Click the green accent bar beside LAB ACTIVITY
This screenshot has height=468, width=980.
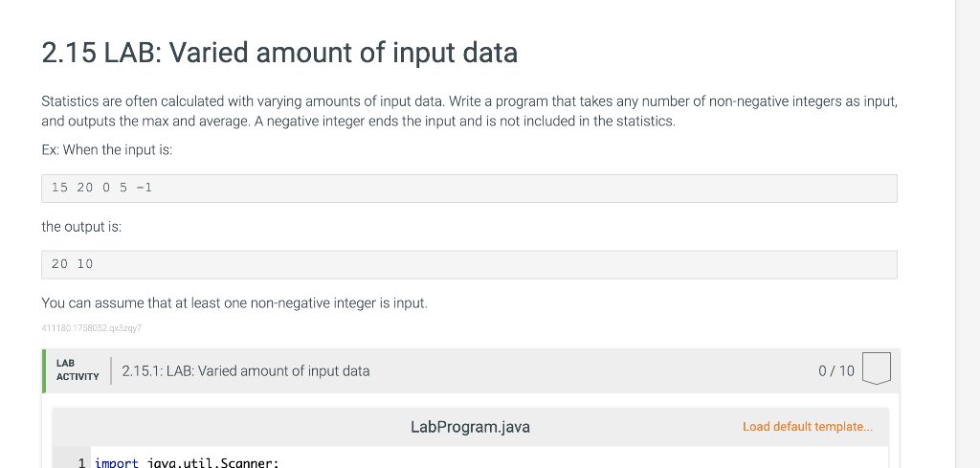tap(44, 370)
